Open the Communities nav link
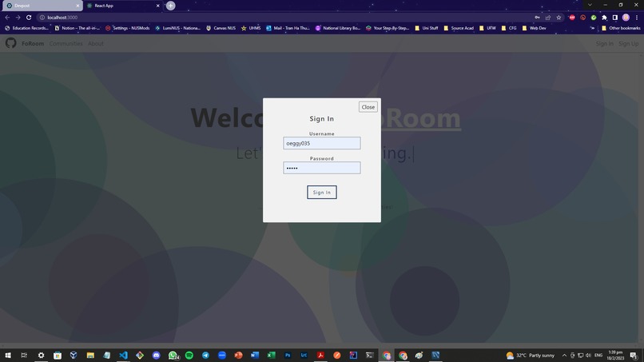The width and height of the screenshot is (644, 362). [x=66, y=44]
